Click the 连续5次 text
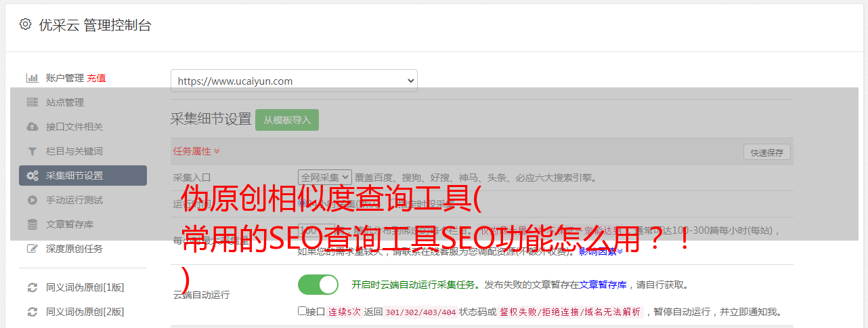This screenshot has width=868, height=328. click(345, 312)
